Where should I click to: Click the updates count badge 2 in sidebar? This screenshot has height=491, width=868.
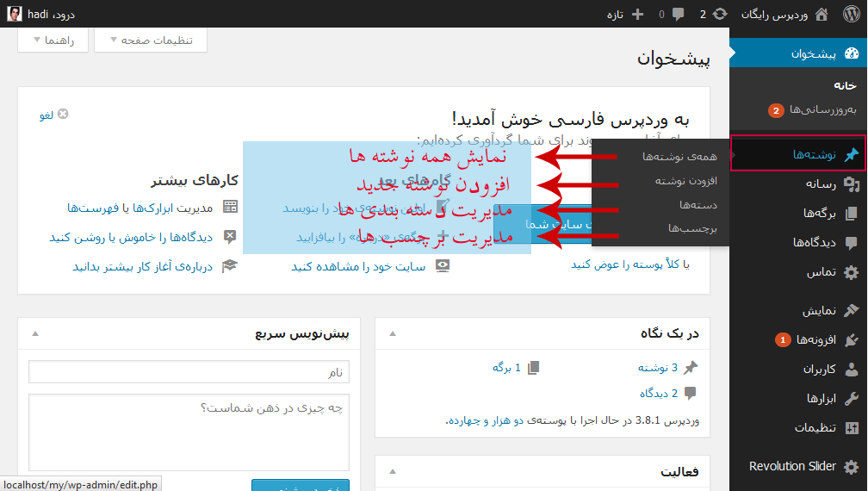click(x=776, y=111)
